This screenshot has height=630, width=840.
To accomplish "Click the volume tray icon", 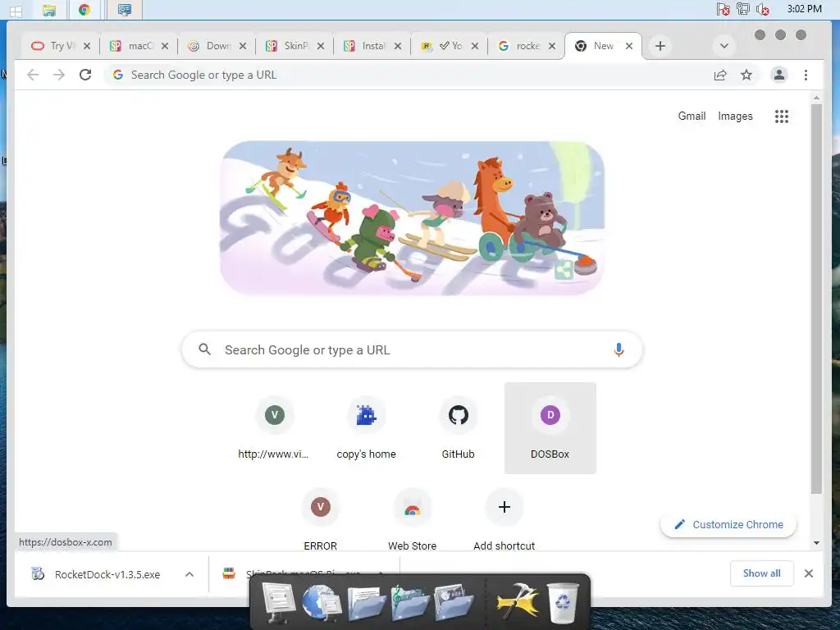I will (762, 9).
